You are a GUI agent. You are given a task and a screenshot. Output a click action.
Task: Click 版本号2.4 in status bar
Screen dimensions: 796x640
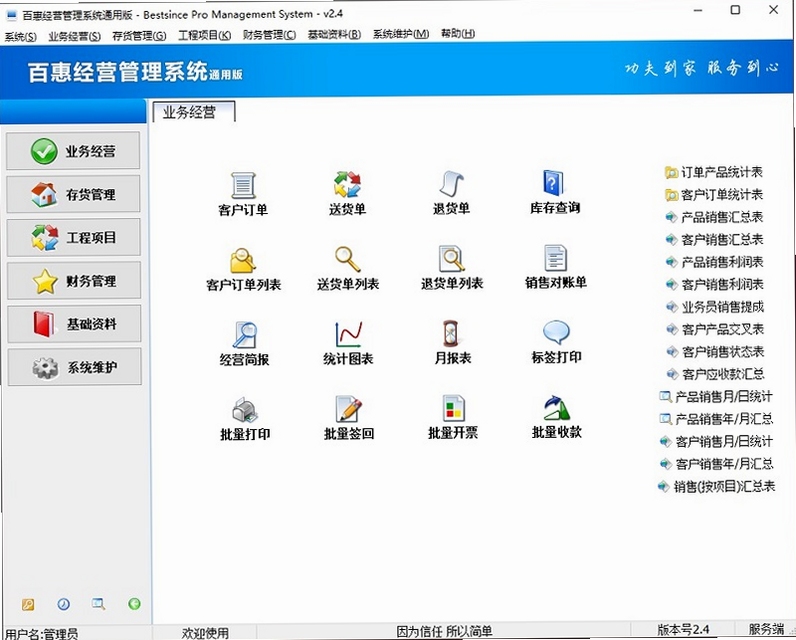tap(683, 630)
